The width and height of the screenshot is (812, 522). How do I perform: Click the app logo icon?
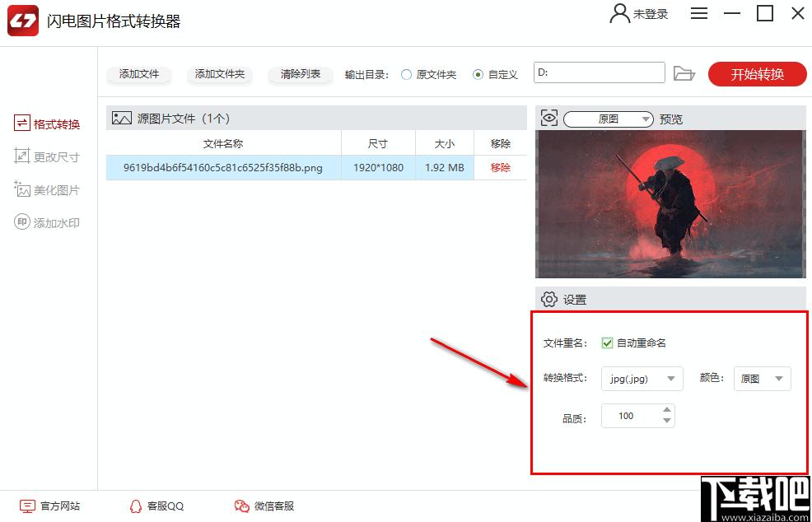23,21
